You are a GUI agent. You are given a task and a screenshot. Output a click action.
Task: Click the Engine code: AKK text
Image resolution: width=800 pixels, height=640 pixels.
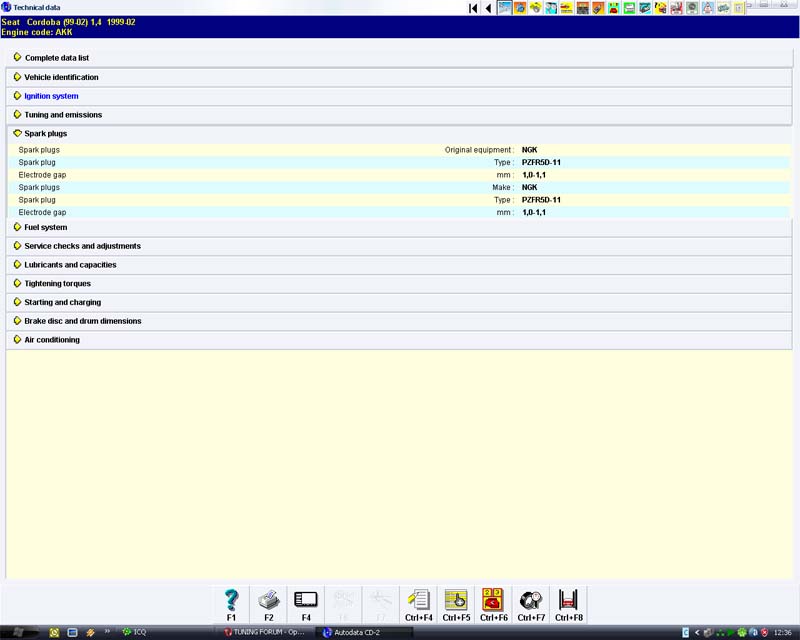point(37,32)
